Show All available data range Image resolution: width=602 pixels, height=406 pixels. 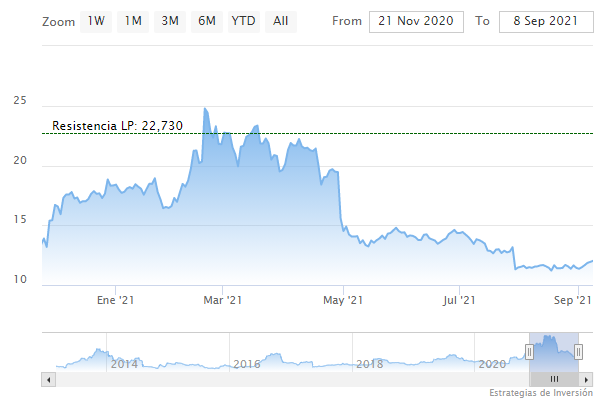pyautogui.click(x=281, y=20)
